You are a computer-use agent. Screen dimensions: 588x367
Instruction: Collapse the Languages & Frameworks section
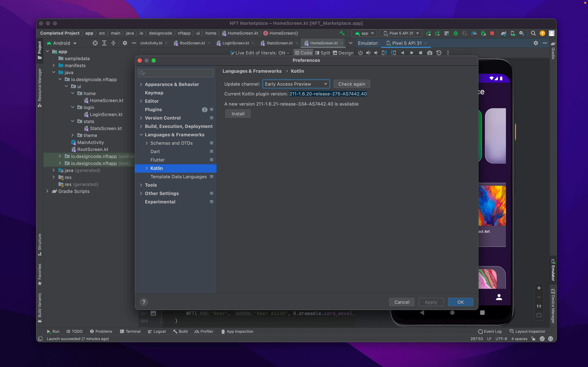142,135
